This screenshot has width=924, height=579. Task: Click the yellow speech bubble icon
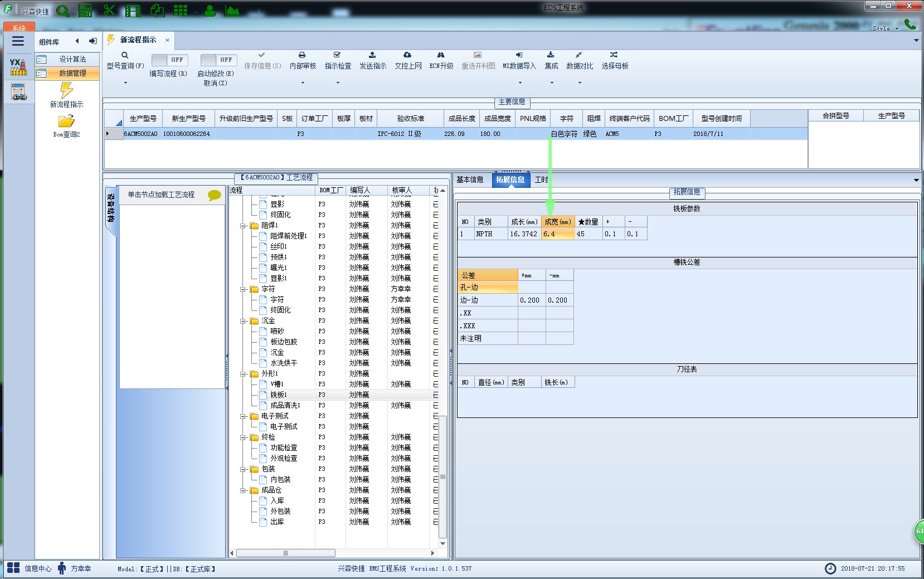pos(214,195)
